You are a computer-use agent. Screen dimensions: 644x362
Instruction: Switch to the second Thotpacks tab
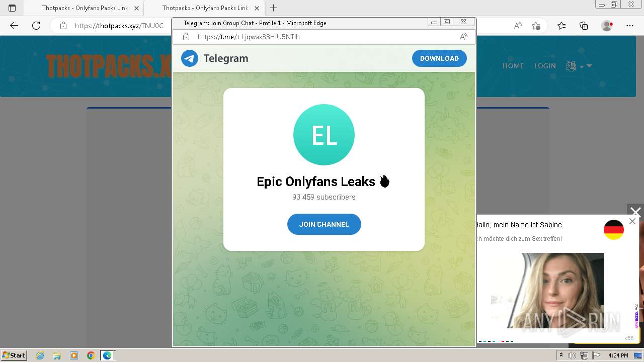point(206,8)
